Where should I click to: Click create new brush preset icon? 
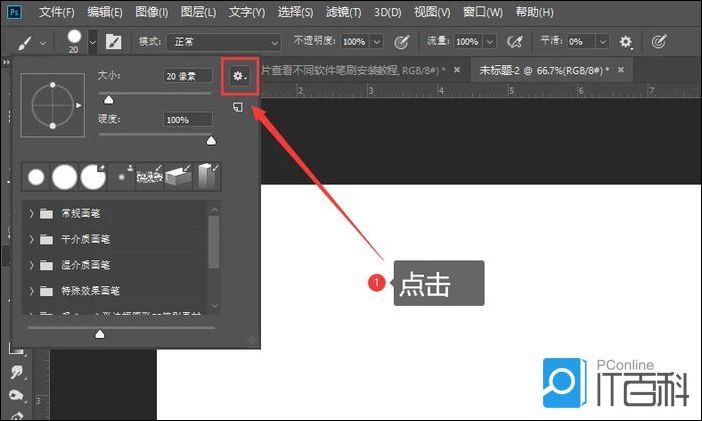pyautogui.click(x=238, y=107)
